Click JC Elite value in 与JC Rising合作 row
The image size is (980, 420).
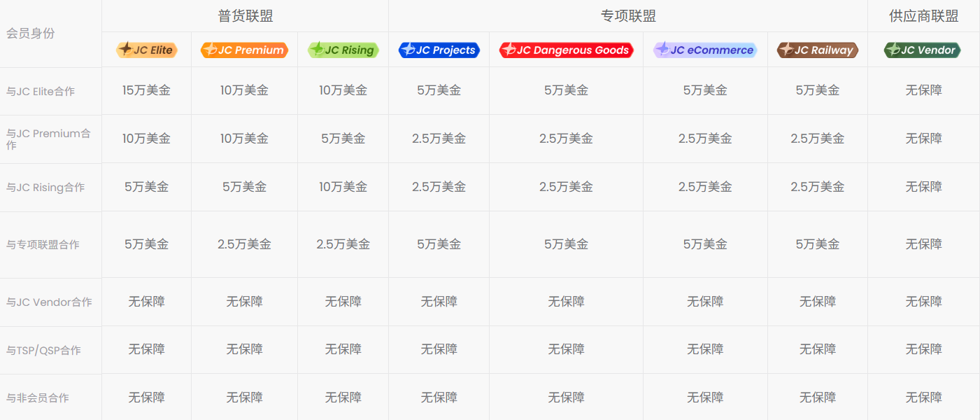click(x=146, y=187)
